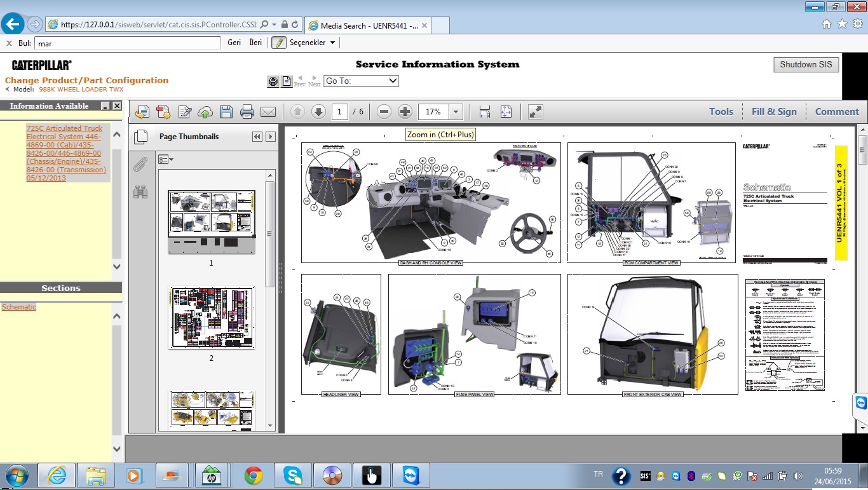Open Skype from the taskbar
This screenshot has height=490, width=868.
click(293, 476)
